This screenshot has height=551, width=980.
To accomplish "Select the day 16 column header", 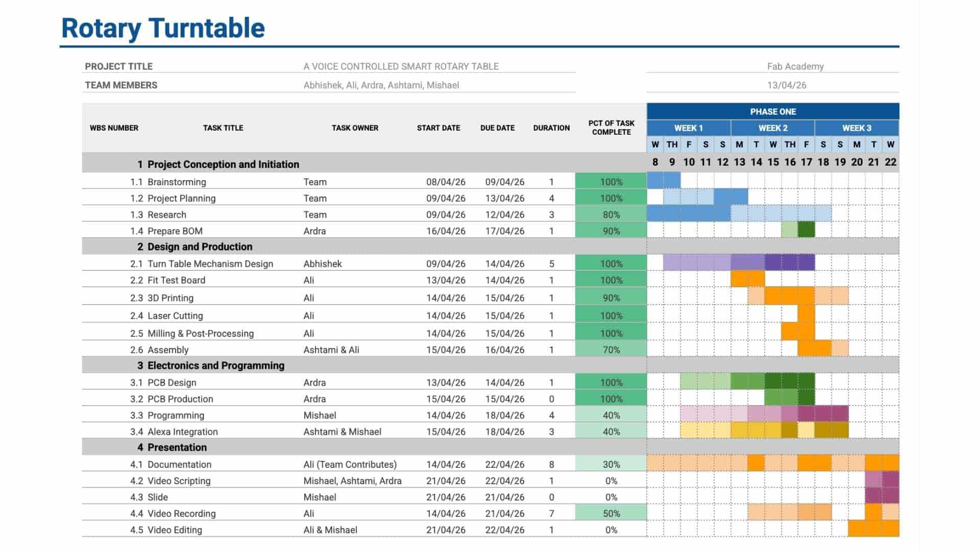I will point(790,162).
